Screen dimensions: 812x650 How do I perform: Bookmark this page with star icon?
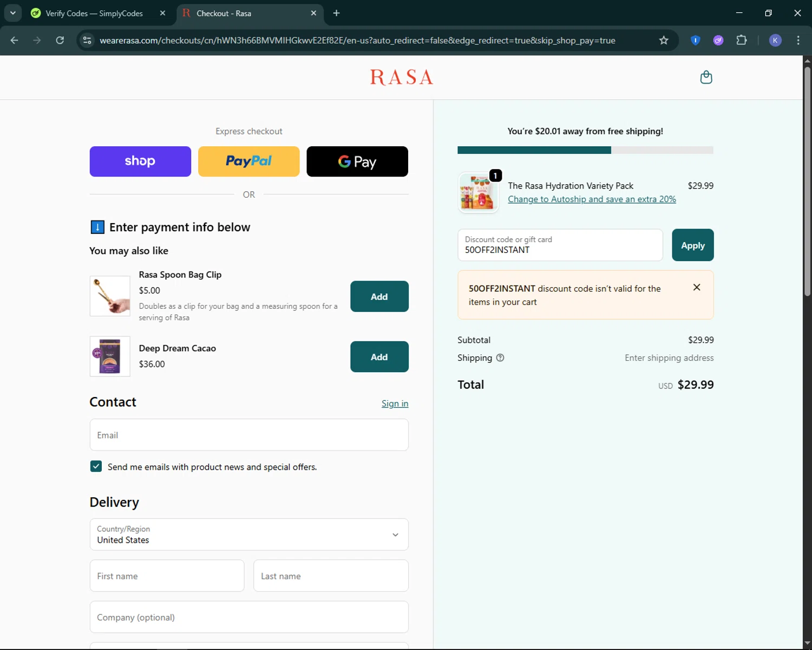point(664,40)
